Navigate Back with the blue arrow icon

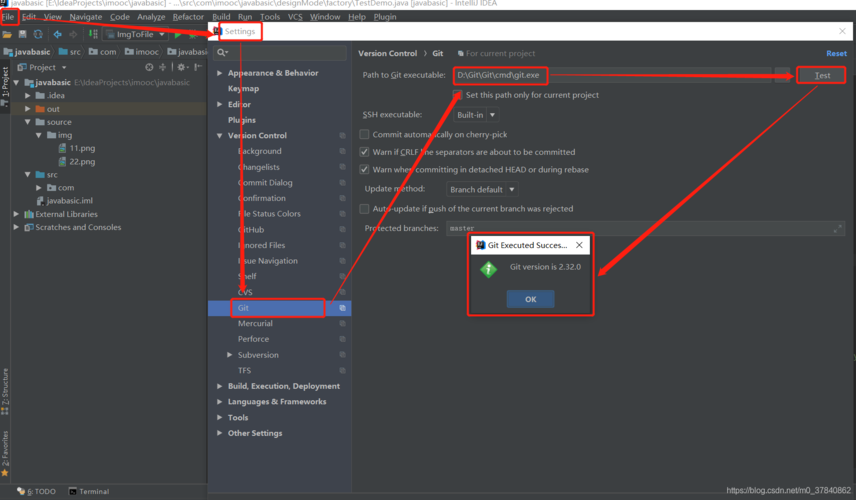[57, 34]
